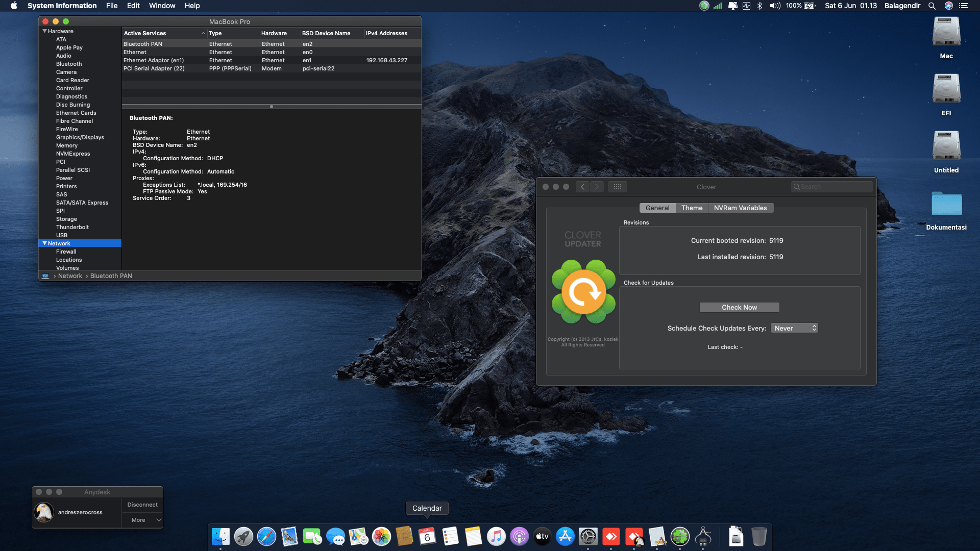Open Podcasts from the dock
Image resolution: width=980 pixels, height=551 pixels.
[x=519, y=537]
